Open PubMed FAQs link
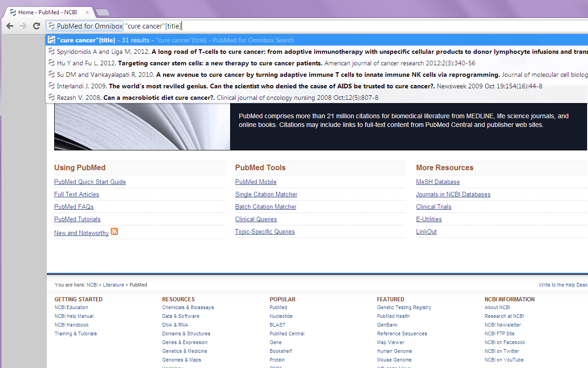The height and width of the screenshot is (368, 588). click(x=74, y=207)
